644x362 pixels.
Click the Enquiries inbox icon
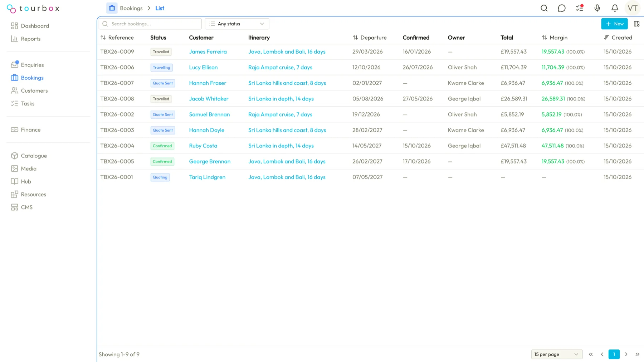coord(14,65)
